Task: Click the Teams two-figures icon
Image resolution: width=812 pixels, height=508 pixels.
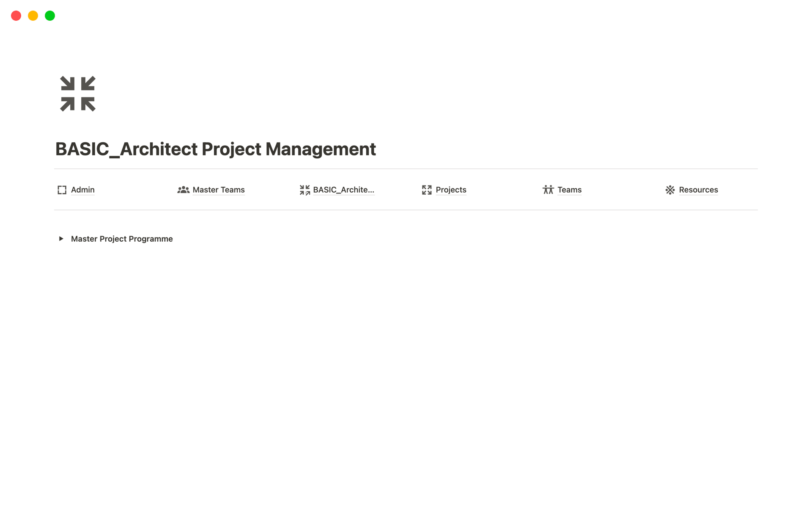Action: tap(548, 190)
